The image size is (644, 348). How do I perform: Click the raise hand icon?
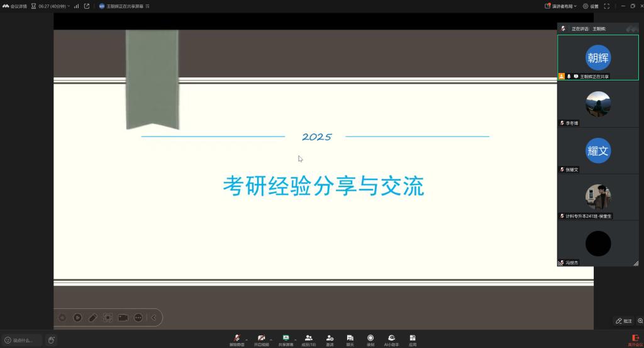[x=52, y=340]
